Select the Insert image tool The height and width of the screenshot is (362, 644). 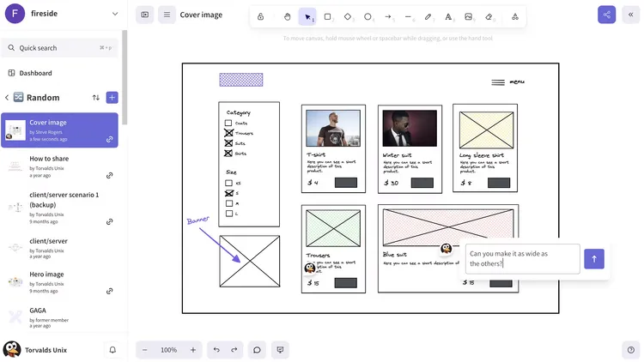point(468,17)
